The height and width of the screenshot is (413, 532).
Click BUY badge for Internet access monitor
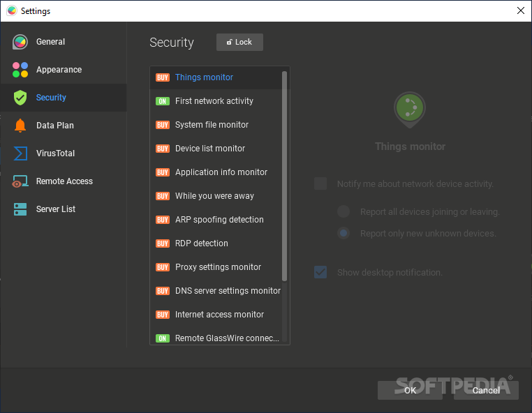point(163,315)
